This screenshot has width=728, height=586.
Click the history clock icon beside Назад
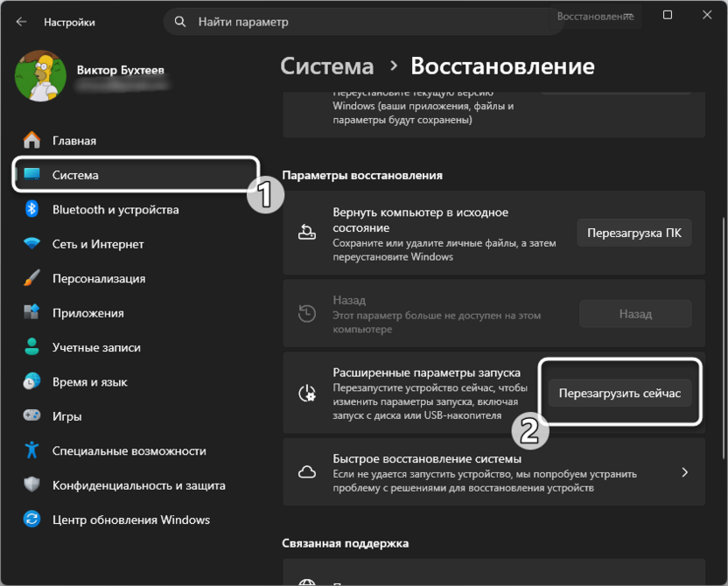[307, 314]
